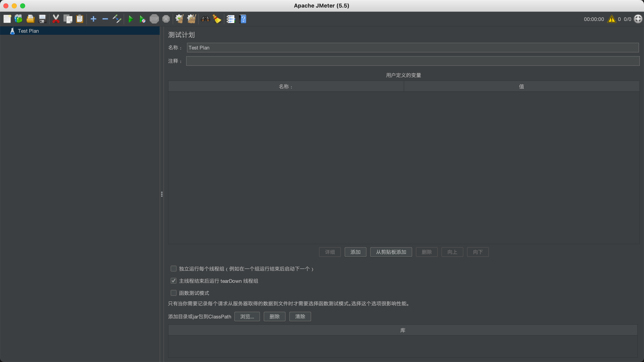The width and height of the screenshot is (644, 362).
Task: Enable 函数测试模式 checkbox
Action: click(x=174, y=293)
